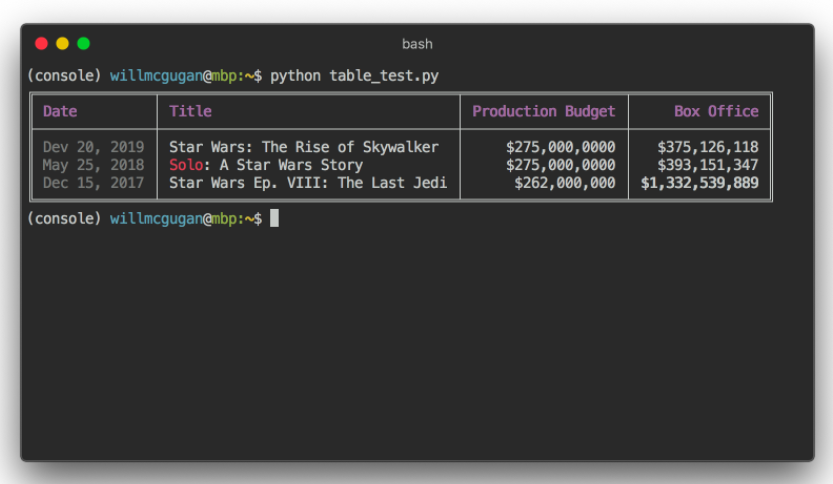Click the cursor block at the empty prompt
The height and width of the screenshot is (484, 833).
tap(274, 218)
